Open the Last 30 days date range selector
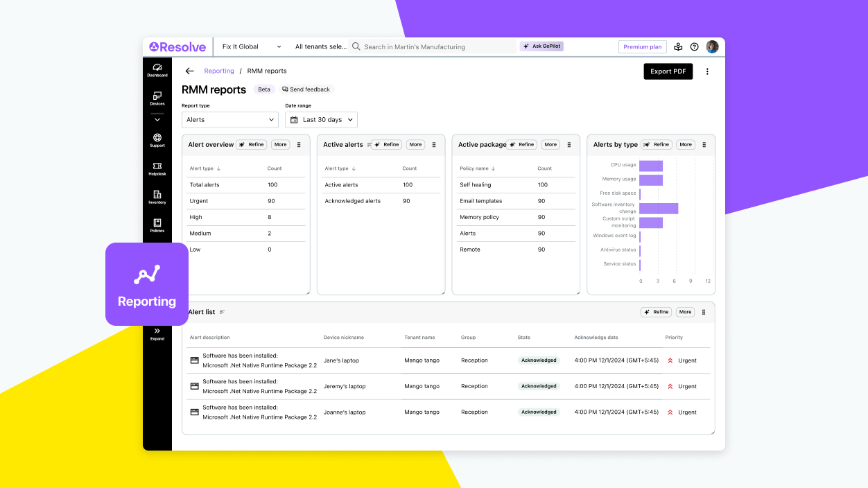 pyautogui.click(x=321, y=119)
